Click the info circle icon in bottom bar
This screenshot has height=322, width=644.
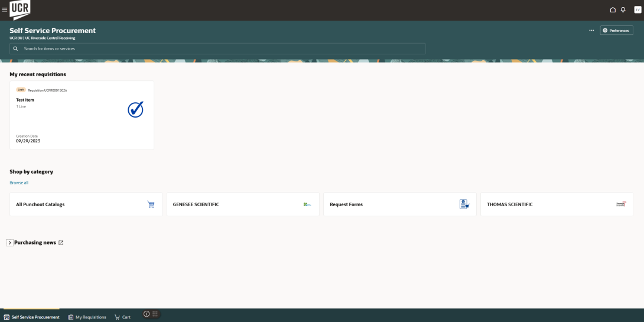tap(147, 314)
